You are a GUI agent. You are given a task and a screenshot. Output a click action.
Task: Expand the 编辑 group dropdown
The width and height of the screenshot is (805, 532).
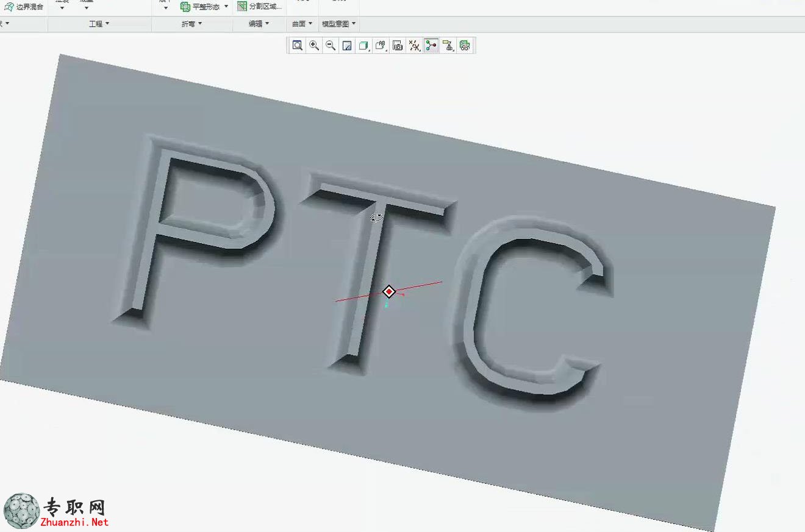(x=259, y=24)
